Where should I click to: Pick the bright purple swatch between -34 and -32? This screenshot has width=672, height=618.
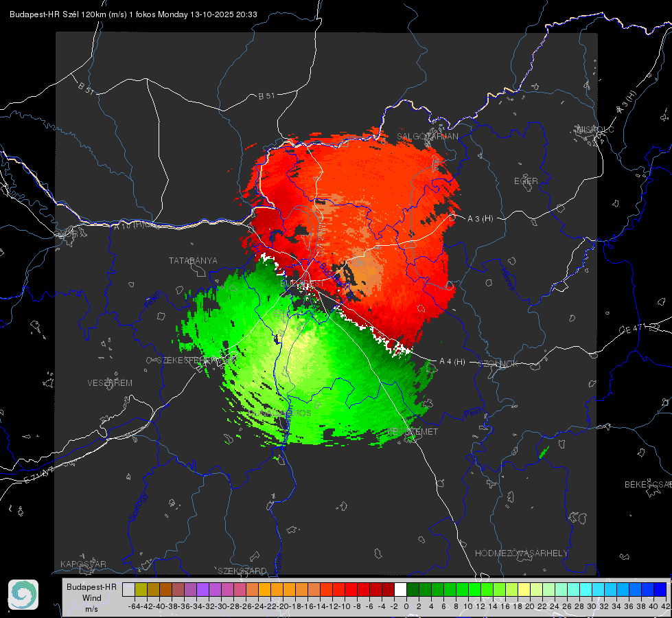pyautogui.click(x=203, y=589)
